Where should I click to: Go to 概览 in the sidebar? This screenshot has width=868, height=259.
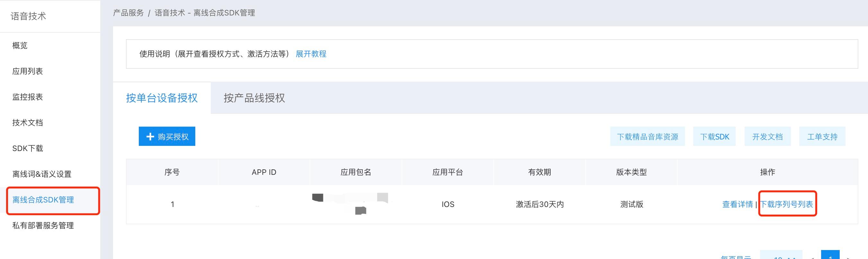pyautogui.click(x=20, y=46)
